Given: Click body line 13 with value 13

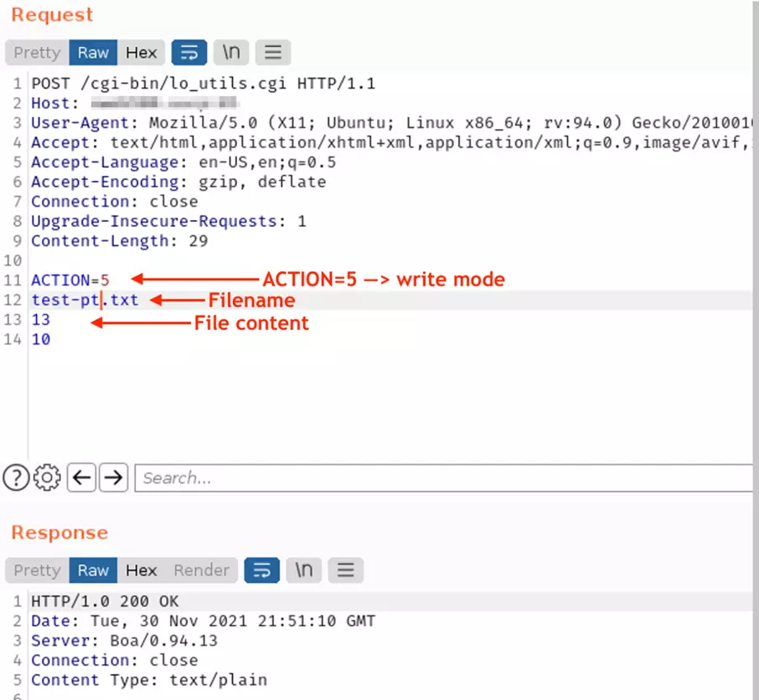Looking at the screenshot, I should 41,320.
